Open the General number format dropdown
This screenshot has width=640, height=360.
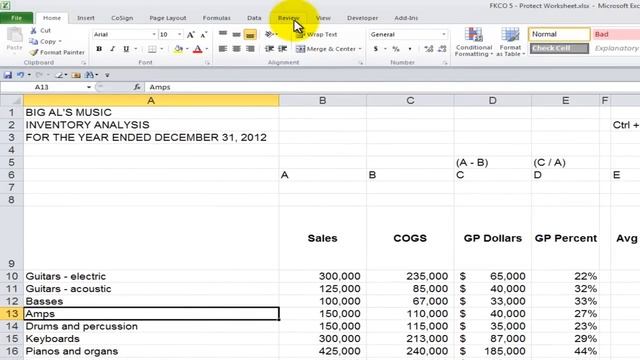point(444,35)
